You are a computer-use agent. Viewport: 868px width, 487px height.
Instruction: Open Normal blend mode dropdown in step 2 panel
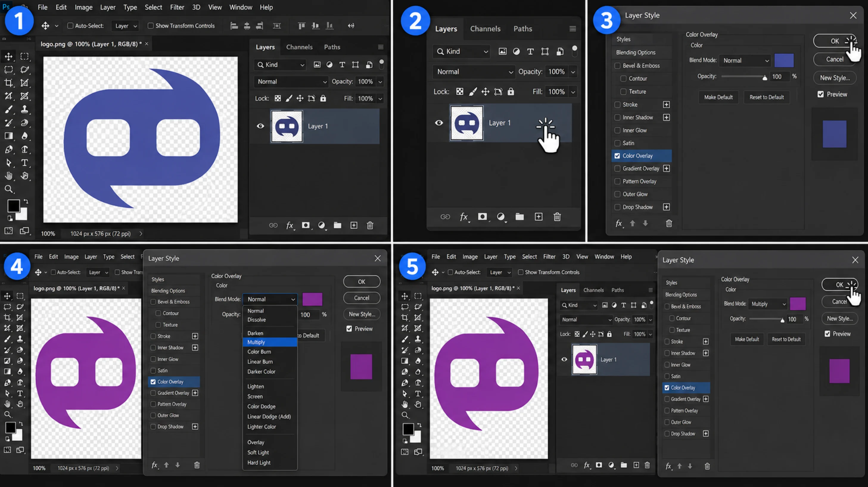[x=474, y=72]
